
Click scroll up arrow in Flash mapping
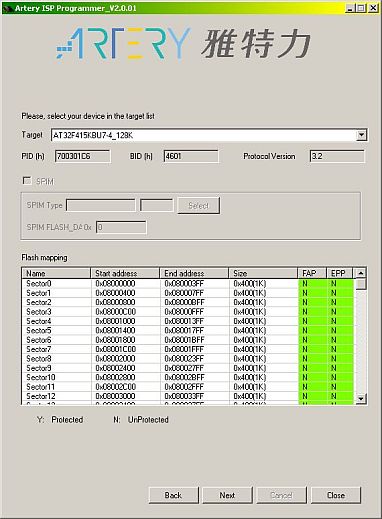[x=361, y=273]
